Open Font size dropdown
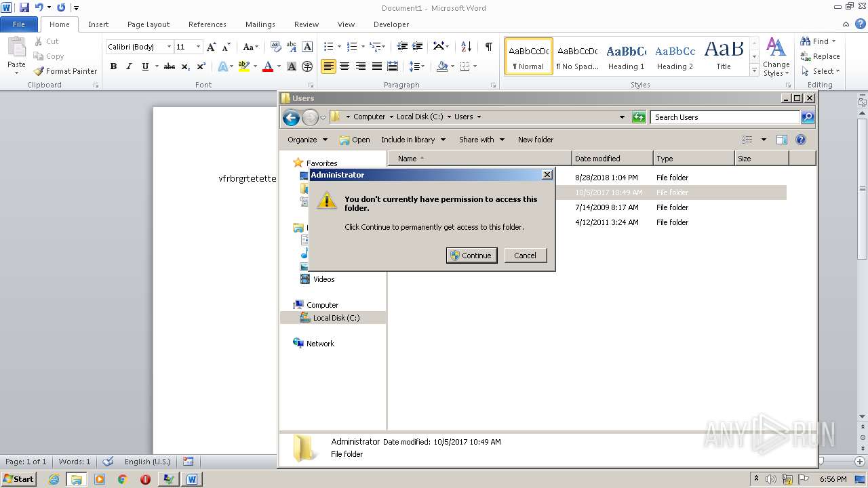 (198, 47)
